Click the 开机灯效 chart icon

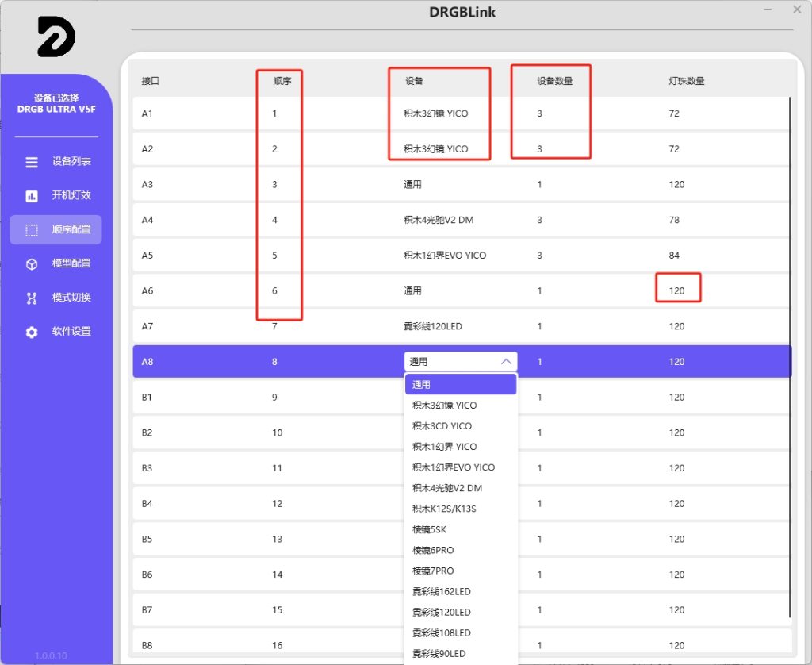coord(32,196)
